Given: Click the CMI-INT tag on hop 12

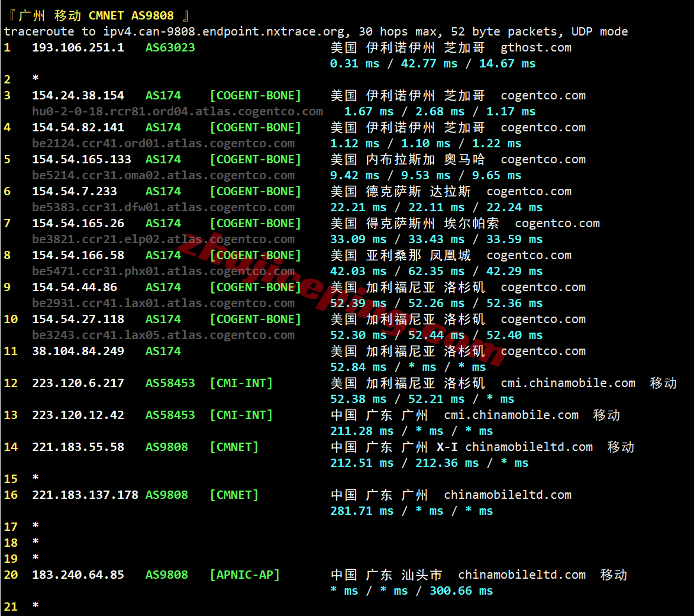Looking at the screenshot, I should [241, 382].
